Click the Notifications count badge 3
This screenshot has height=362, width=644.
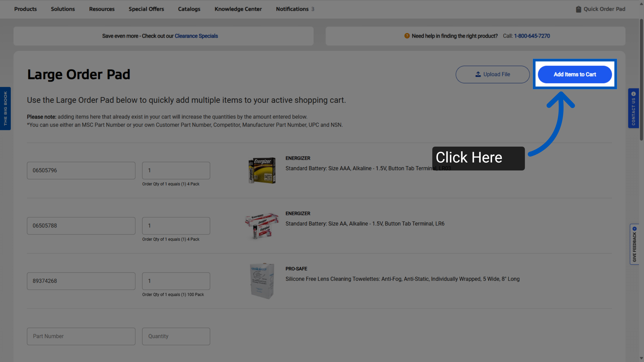point(313,9)
